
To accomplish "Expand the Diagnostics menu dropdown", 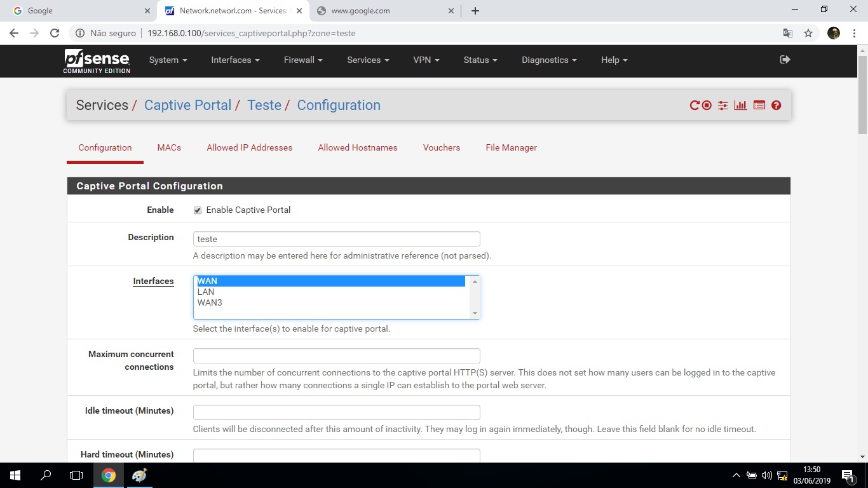I will point(549,60).
